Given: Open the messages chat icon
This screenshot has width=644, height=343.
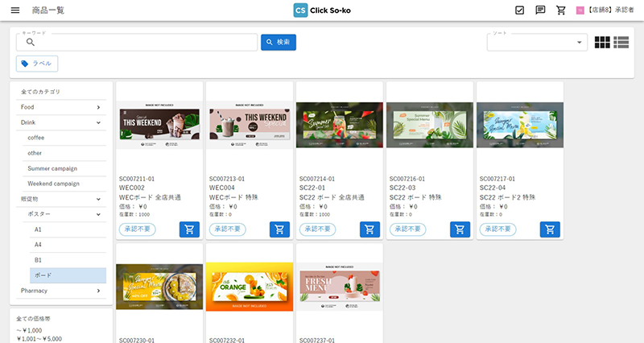Looking at the screenshot, I should click(x=540, y=10).
